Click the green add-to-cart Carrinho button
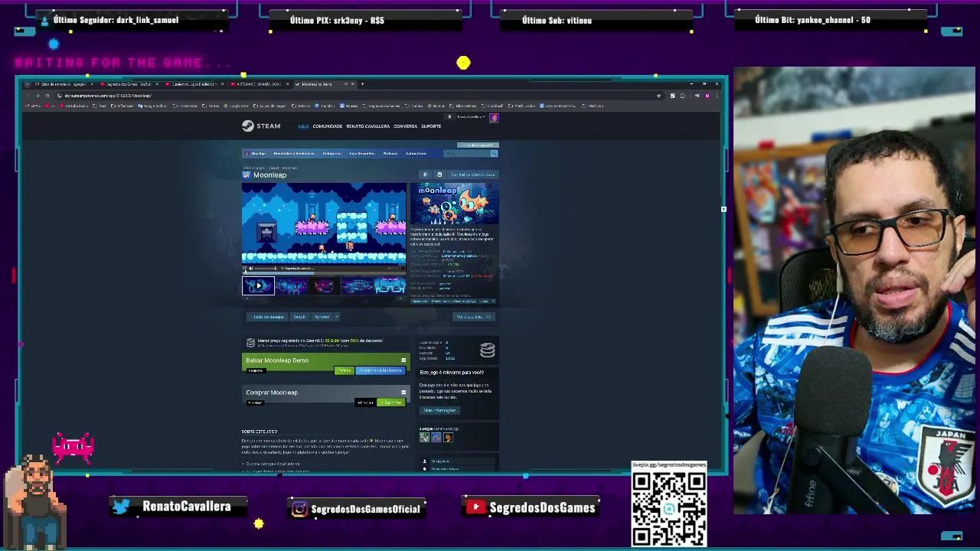 390,403
